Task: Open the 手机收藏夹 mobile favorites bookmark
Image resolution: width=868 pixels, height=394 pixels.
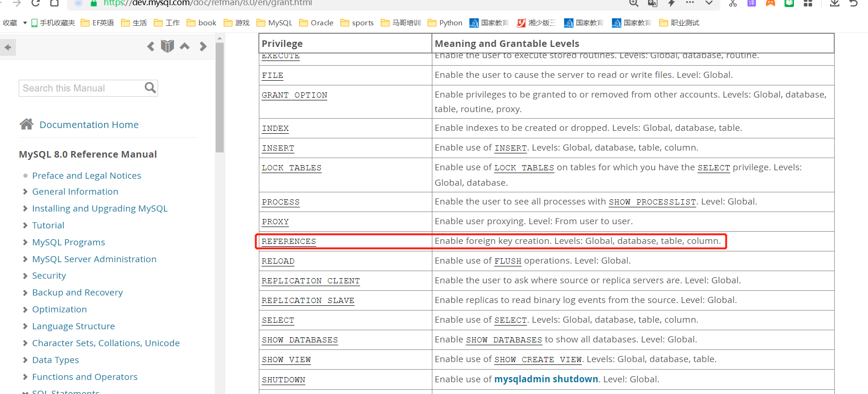Action: coord(53,23)
